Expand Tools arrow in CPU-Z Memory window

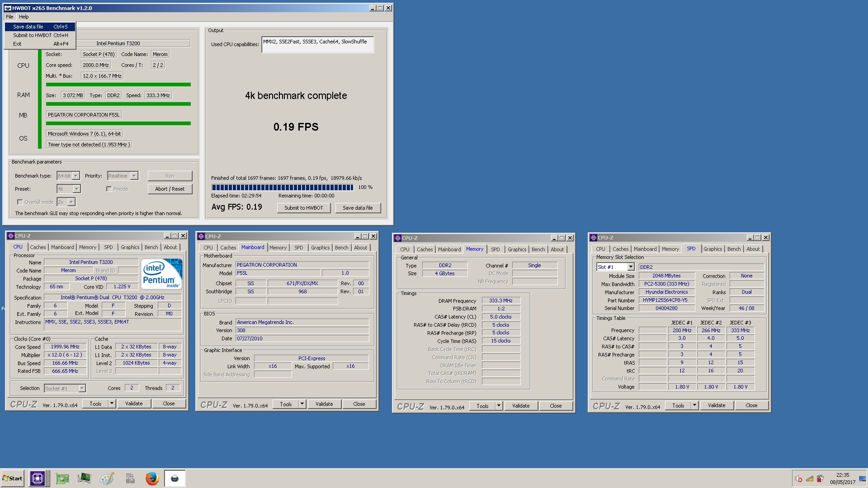click(499, 406)
